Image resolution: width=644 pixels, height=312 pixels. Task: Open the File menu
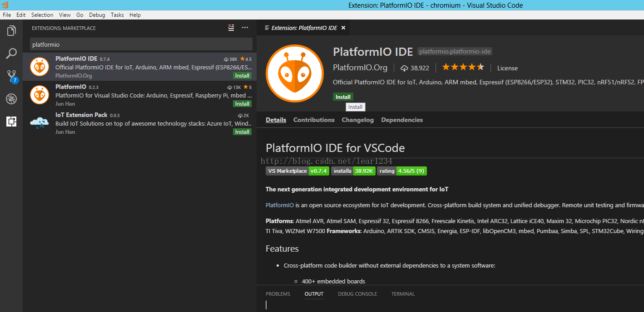(x=7, y=15)
